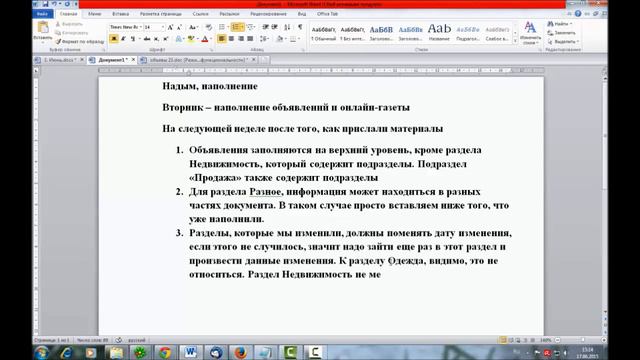Click the Decrease Indent icon
The image size is (640, 360).
(x=266, y=27)
